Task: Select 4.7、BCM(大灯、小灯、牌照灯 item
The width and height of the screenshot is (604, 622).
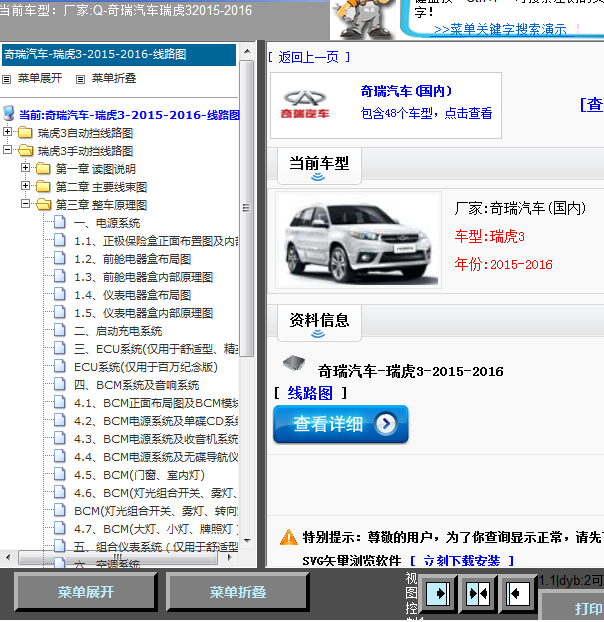Action: tap(156, 529)
